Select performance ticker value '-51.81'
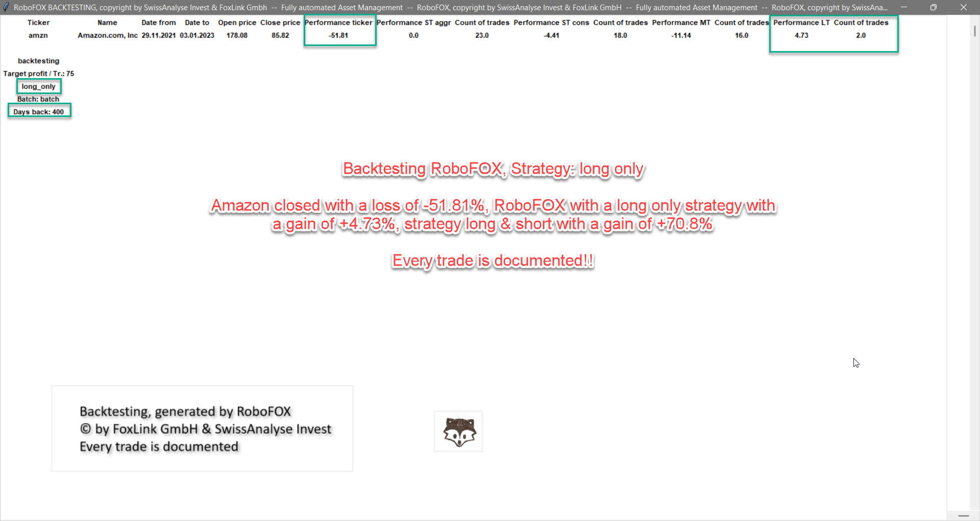 tap(338, 35)
